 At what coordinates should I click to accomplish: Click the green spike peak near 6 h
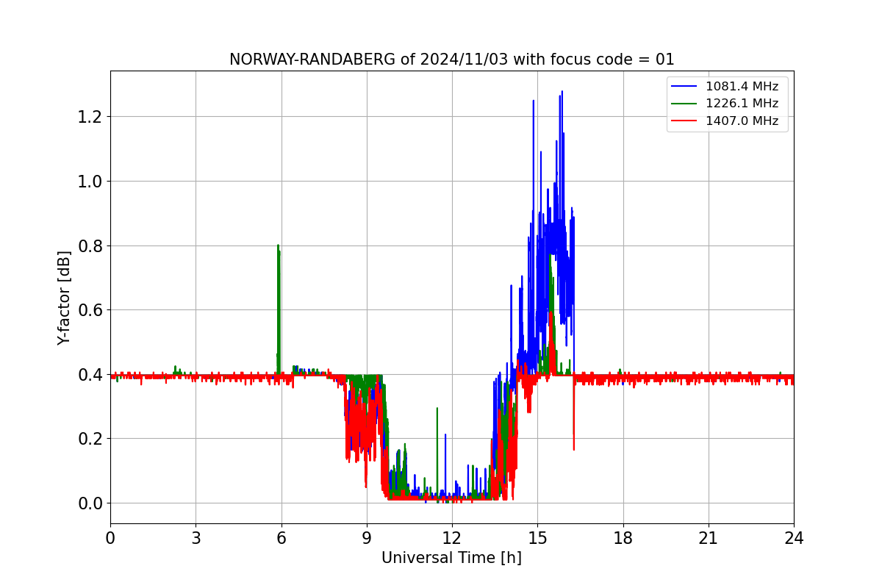coord(278,245)
